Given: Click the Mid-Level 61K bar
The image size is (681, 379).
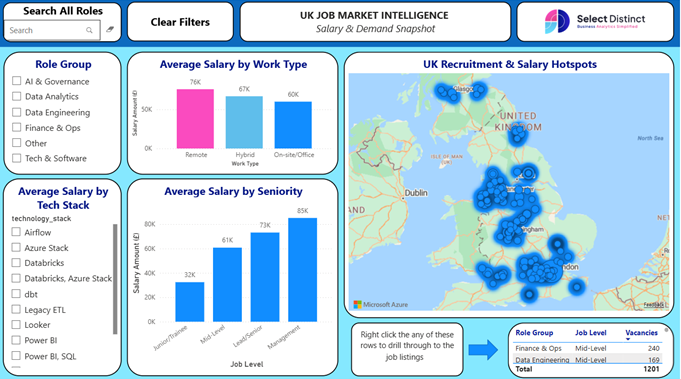Looking at the screenshot, I should pyautogui.click(x=227, y=284).
